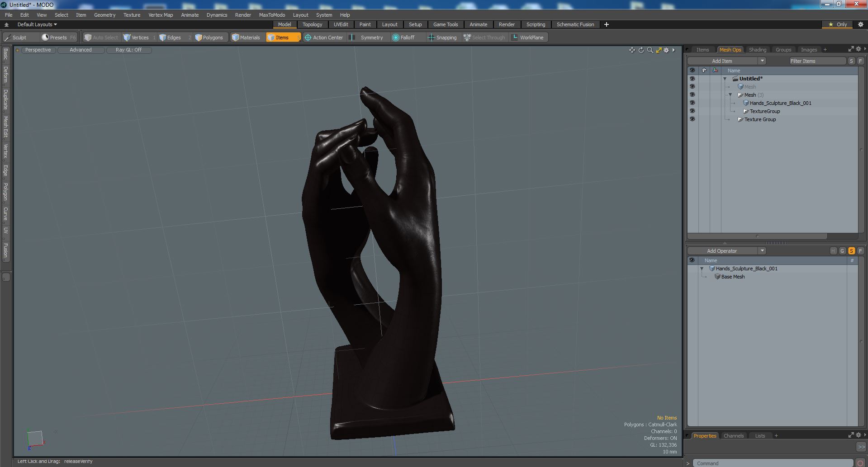Toggle visibility of TextureGroup item
868x467 pixels.
click(692, 111)
